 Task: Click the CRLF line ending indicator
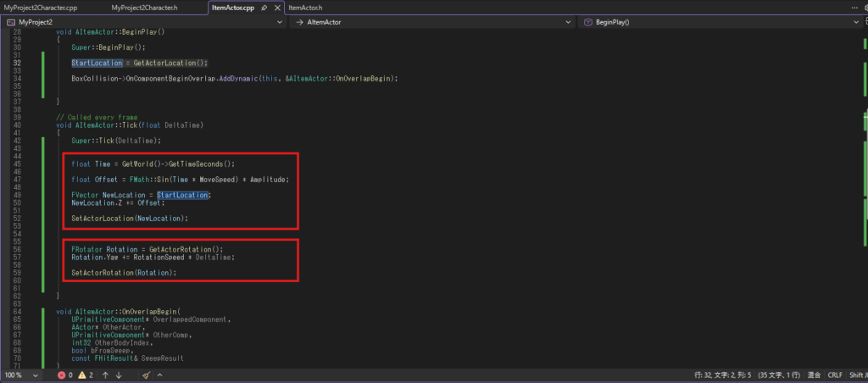835,375
